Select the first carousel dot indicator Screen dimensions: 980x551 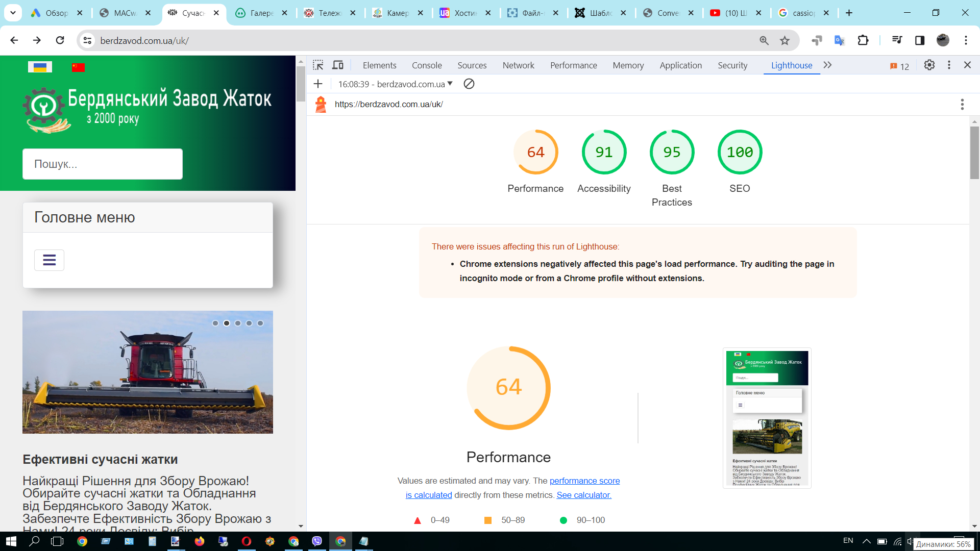click(x=215, y=323)
